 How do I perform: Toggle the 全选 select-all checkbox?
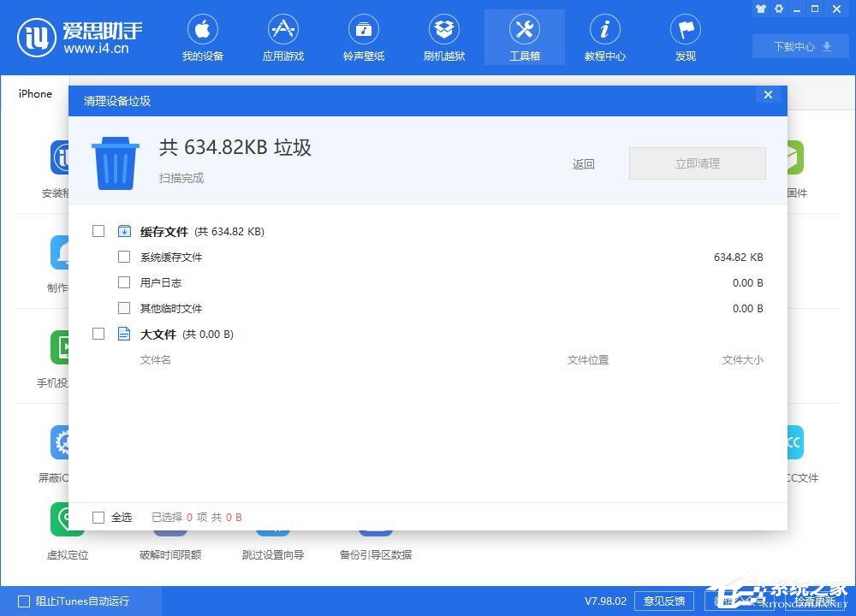point(98,517)
